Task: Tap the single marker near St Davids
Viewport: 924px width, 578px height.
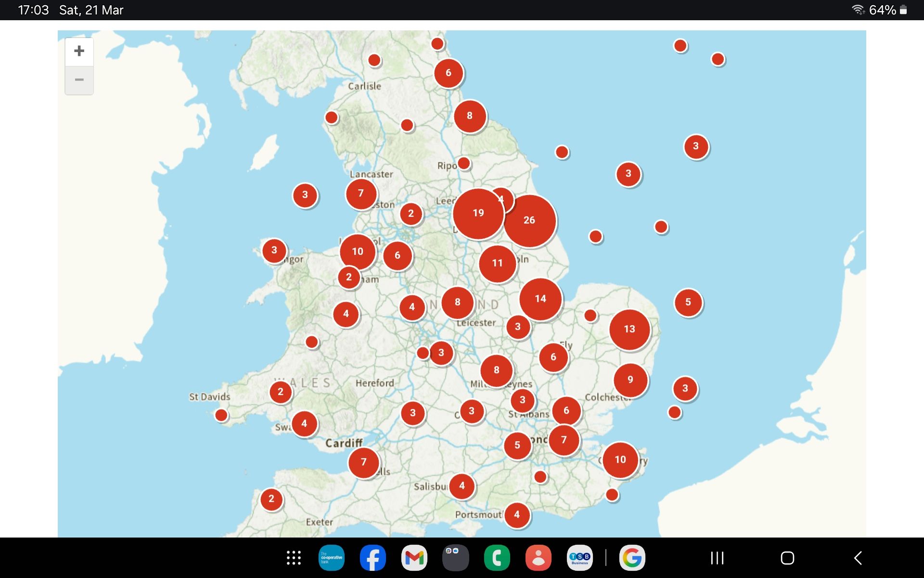Action: (x=221, y=415)
